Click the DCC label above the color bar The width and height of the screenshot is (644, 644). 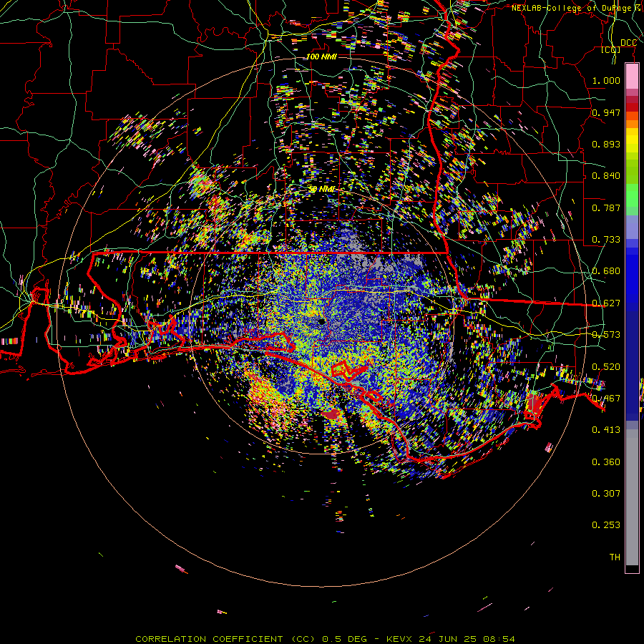pyautogui.click(x=628, y=43)
